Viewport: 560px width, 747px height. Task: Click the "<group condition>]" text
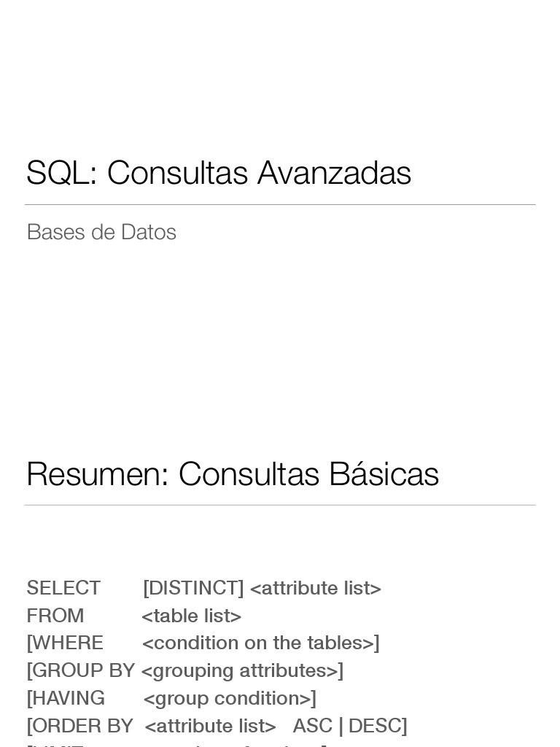[x=230, y=698]
